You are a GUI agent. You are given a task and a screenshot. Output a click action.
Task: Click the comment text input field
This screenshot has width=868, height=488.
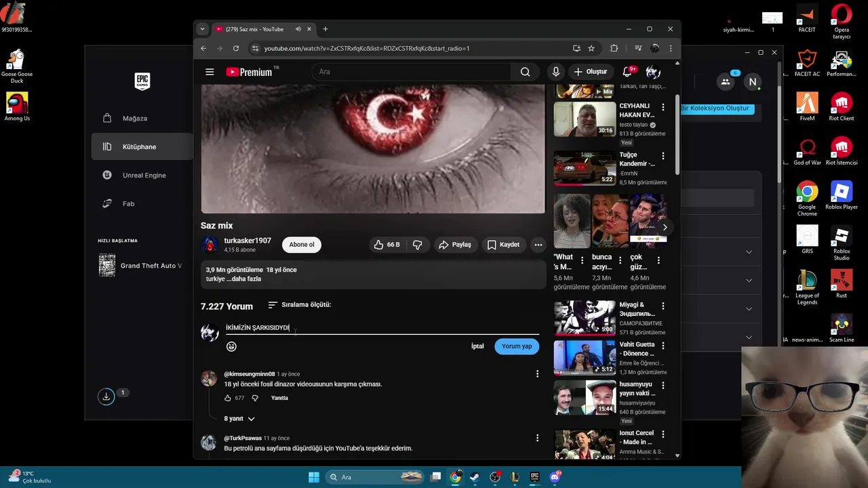[382, 327]
